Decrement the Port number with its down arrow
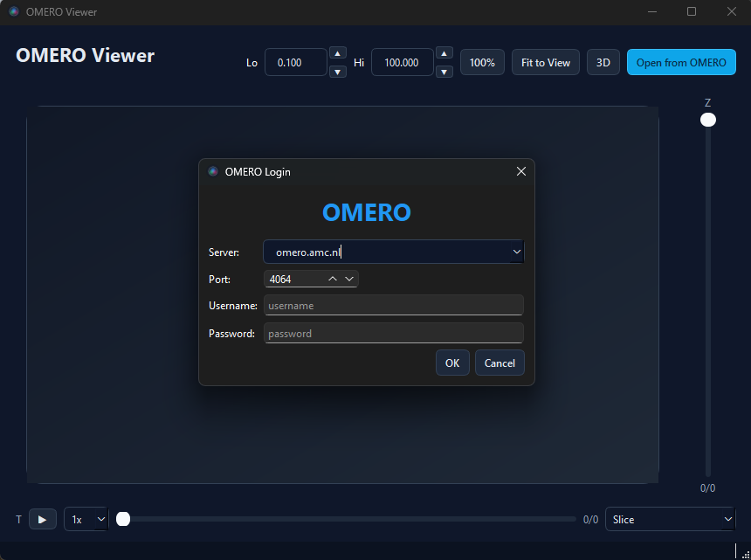 pyautogui.click(x=349, y=279)
